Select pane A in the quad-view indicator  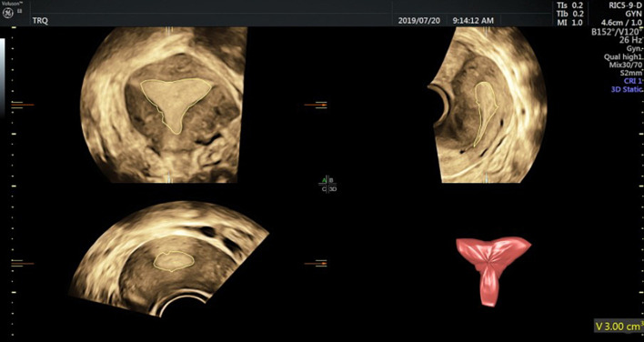(325, 180)
